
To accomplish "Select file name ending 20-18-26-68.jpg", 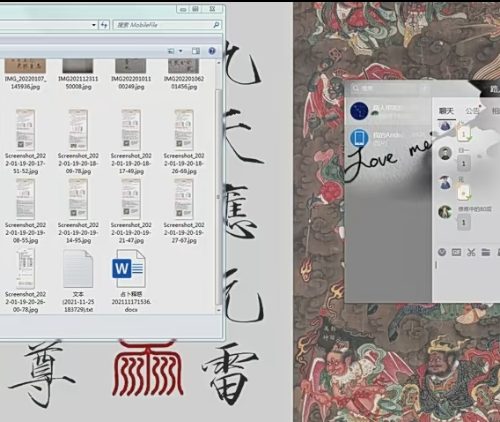I will coord(184,163).
